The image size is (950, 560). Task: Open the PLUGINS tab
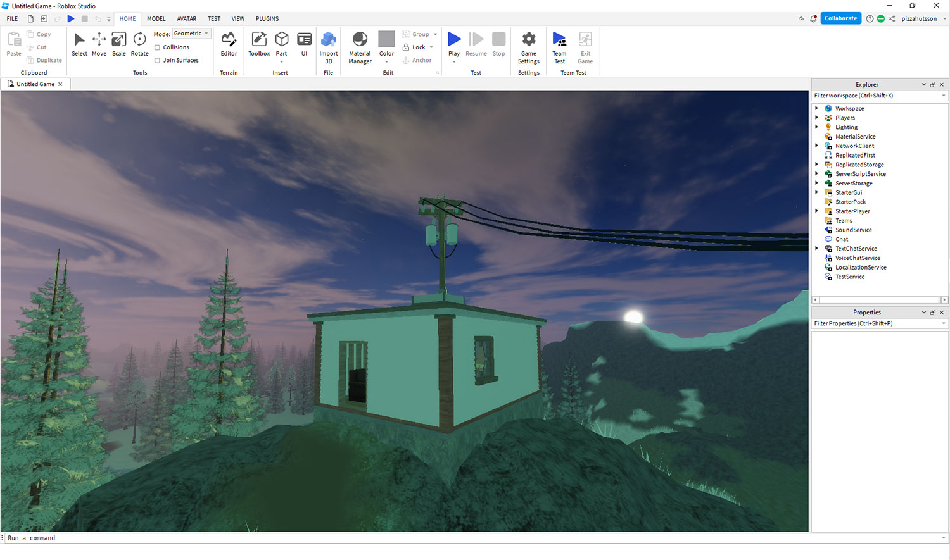coord(267,19)
